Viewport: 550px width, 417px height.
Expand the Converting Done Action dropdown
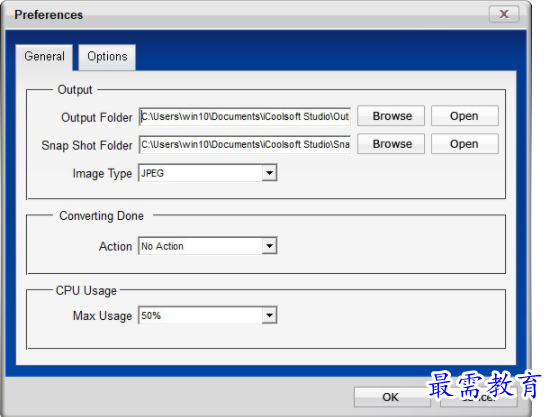coord(269,246)
